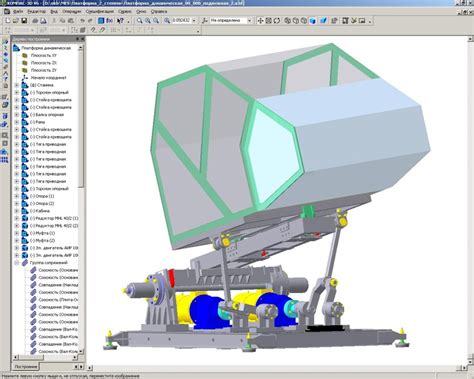Click the context help arrow-question icon
The width and height of the screenshot is (474, 379).
tap(120, 21)
